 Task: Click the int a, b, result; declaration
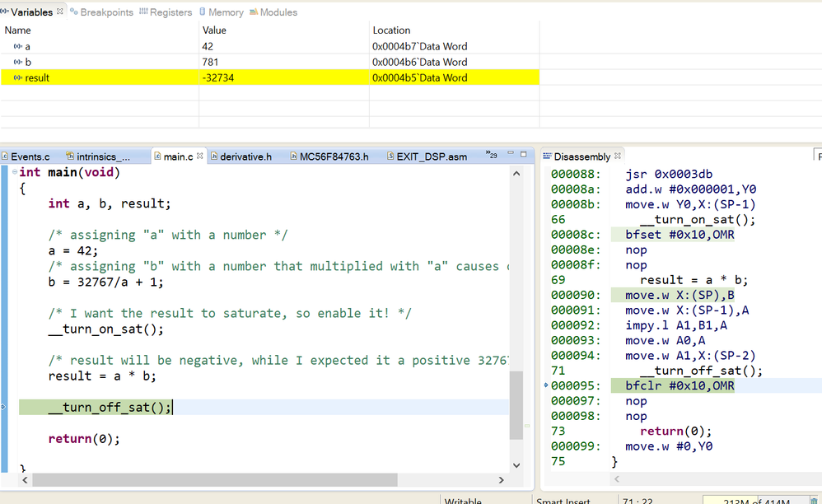110,203
